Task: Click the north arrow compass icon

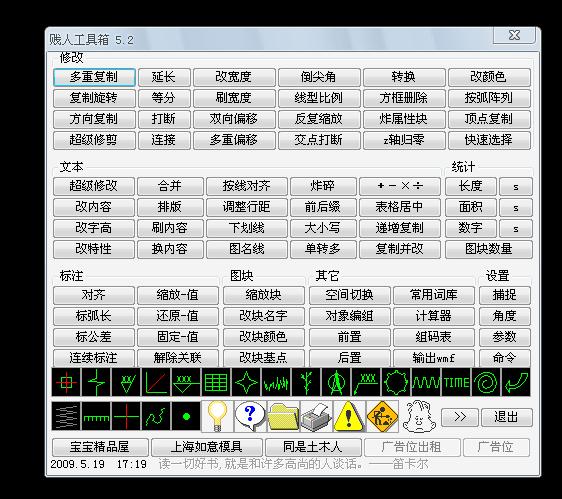Action: pos(336,382)
